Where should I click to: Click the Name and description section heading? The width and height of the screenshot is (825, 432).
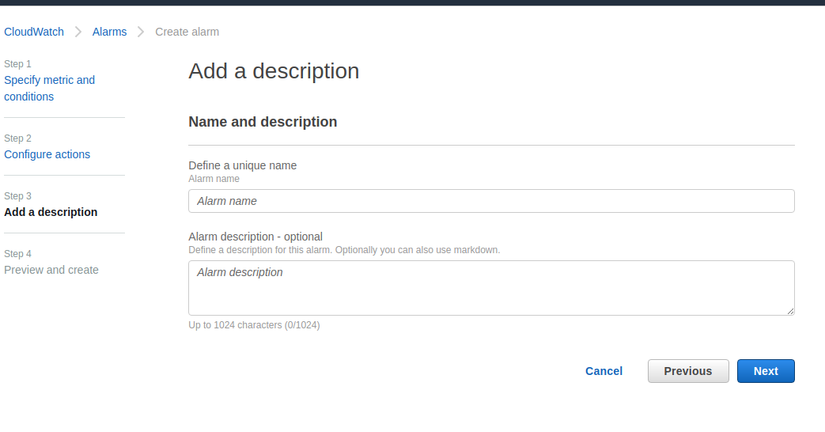(x=262, y=122)
